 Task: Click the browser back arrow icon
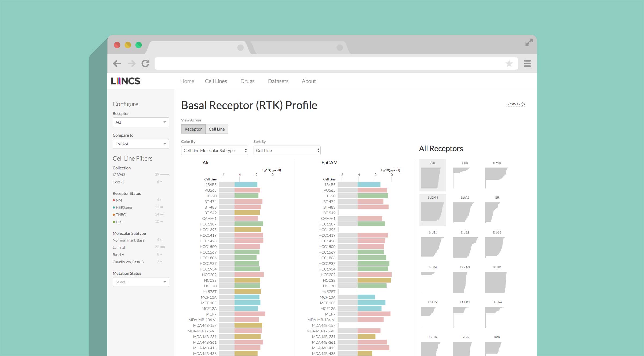point(117,64)
